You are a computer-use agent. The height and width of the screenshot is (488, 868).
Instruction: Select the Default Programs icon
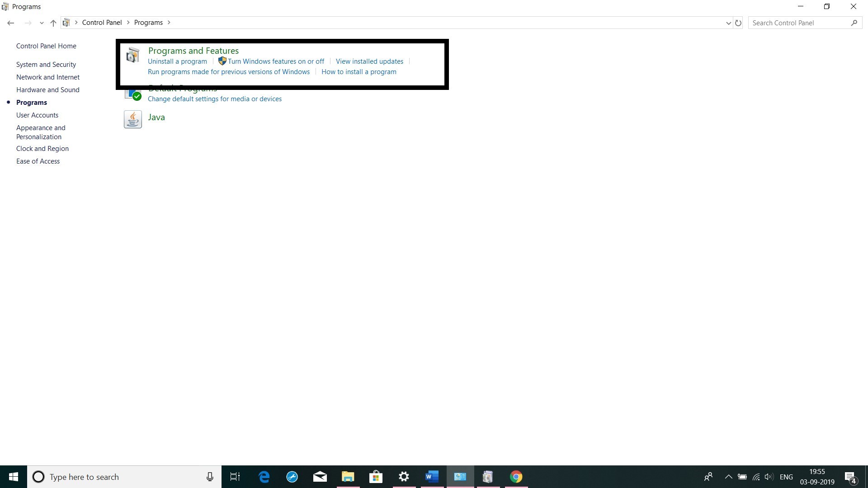click(132, 93)
